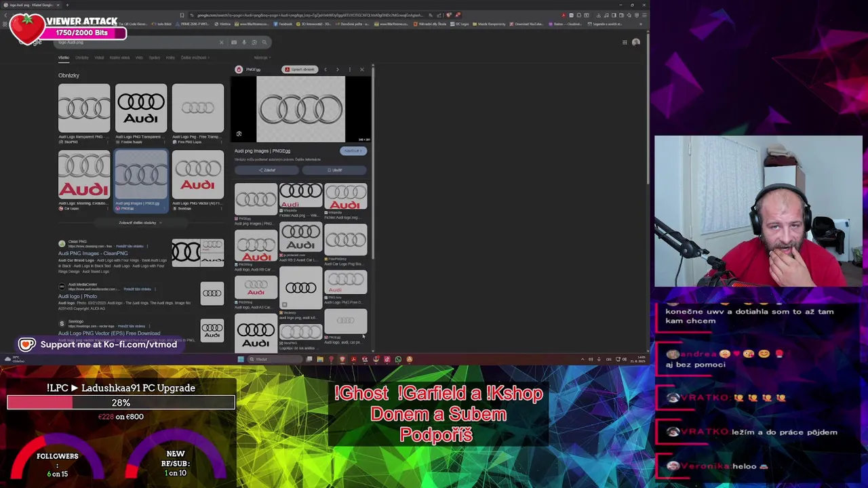The width and height of the screenshot is (868, 488).
Task: Switch to the Krátke videá tab
Action: [119, 58]
